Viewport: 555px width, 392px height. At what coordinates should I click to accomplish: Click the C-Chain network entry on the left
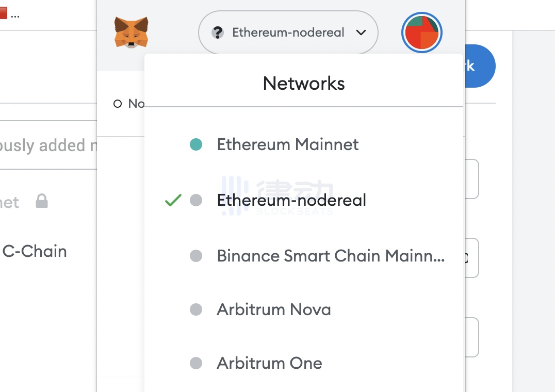[x=34, y=252]
